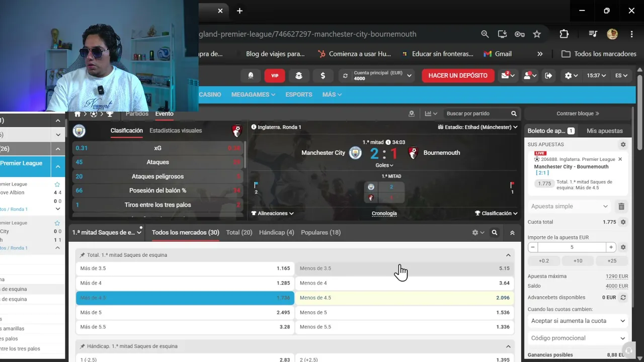Select the Menos de 4.5 odds 2.096
The image size is (644, 362).
coord(405,298)
